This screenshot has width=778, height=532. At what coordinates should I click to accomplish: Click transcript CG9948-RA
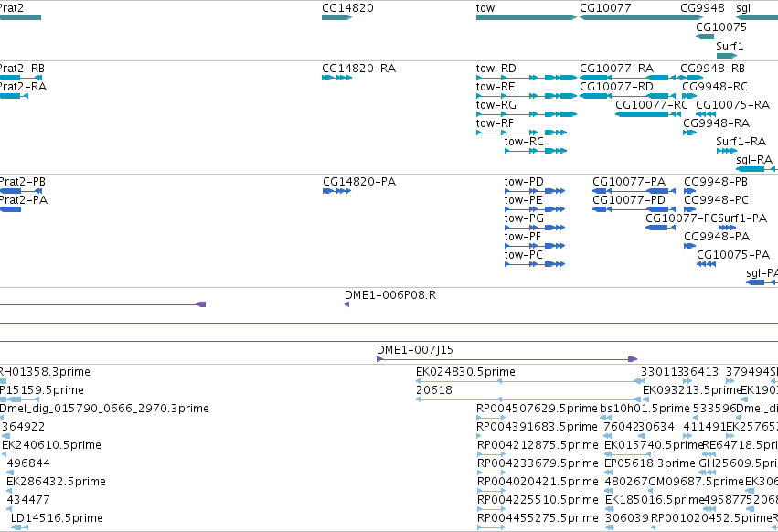tap(689, 133)
